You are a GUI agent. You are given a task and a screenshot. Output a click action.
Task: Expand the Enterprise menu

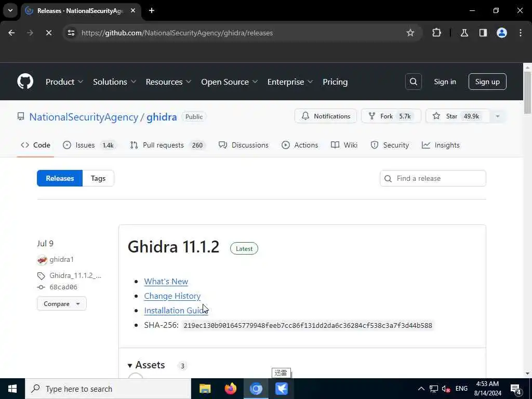pos(290,82)
